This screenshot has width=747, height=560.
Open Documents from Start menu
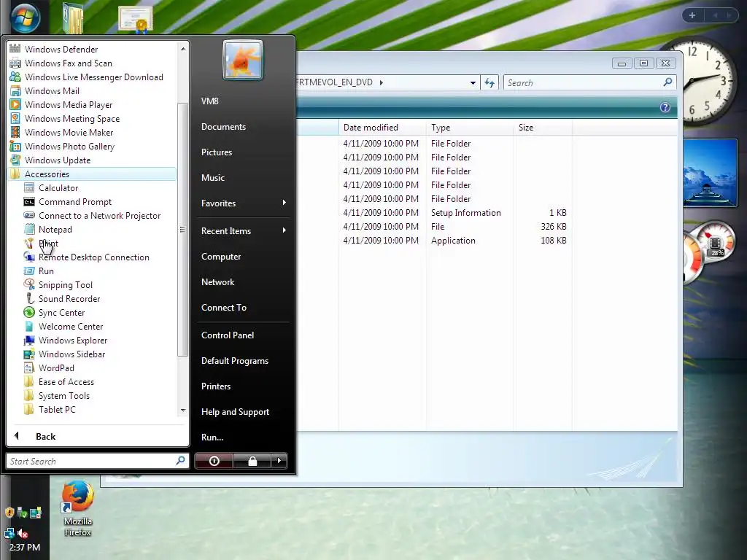[x=223, y=127]
